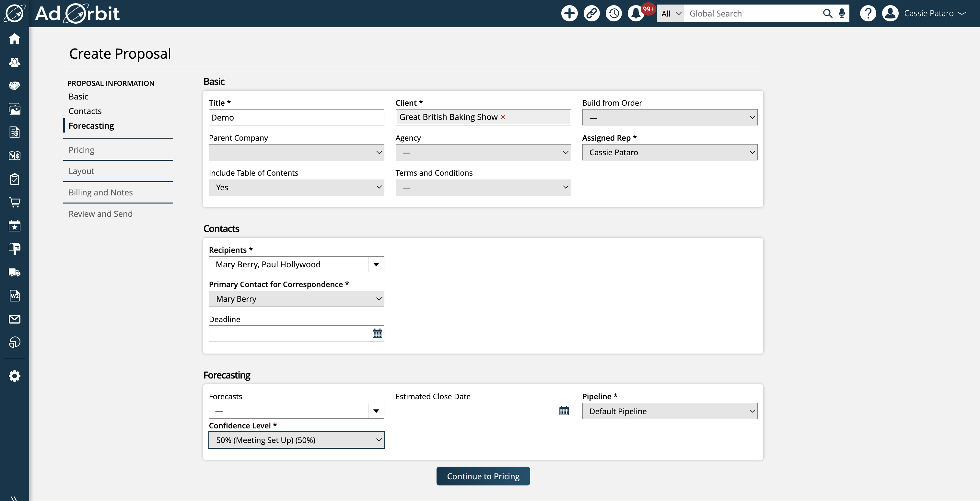Open the starred calendar sidebar icon
Viewport: 980px width, 501px height.
(x=15, y=226)
